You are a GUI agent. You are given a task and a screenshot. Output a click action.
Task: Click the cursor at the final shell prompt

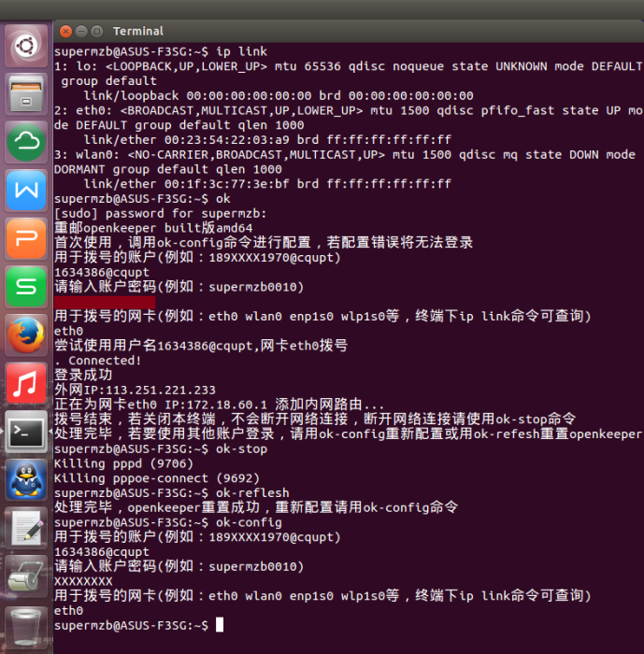[x=220, y=625]
